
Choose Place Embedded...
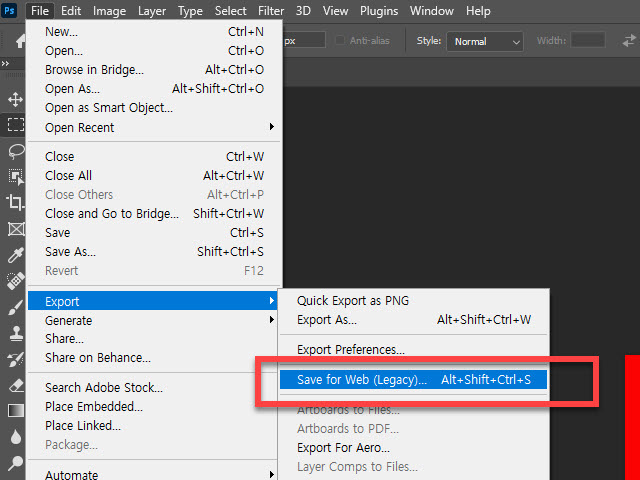pyautogui.click(x=154, y=407)
